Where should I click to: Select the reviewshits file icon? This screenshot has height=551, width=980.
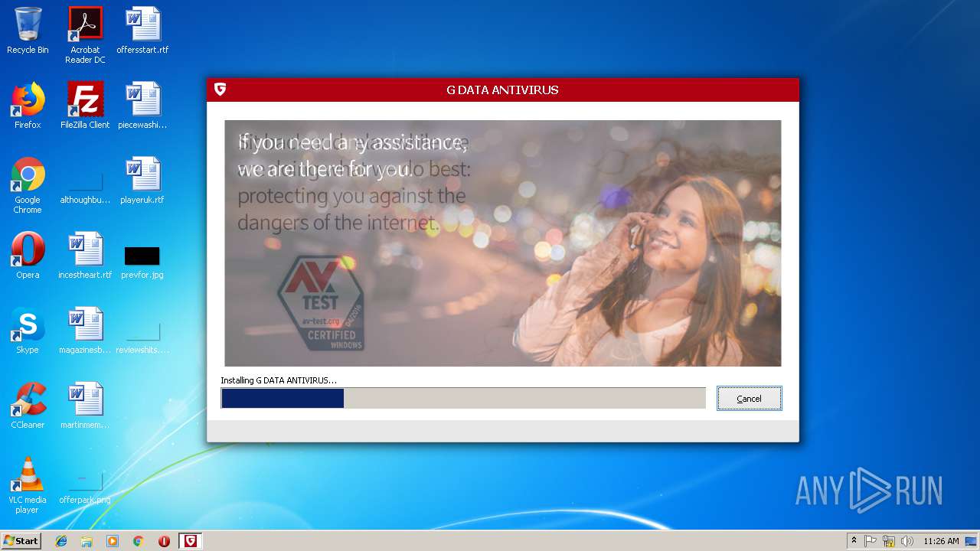click(x=142, y=337)
